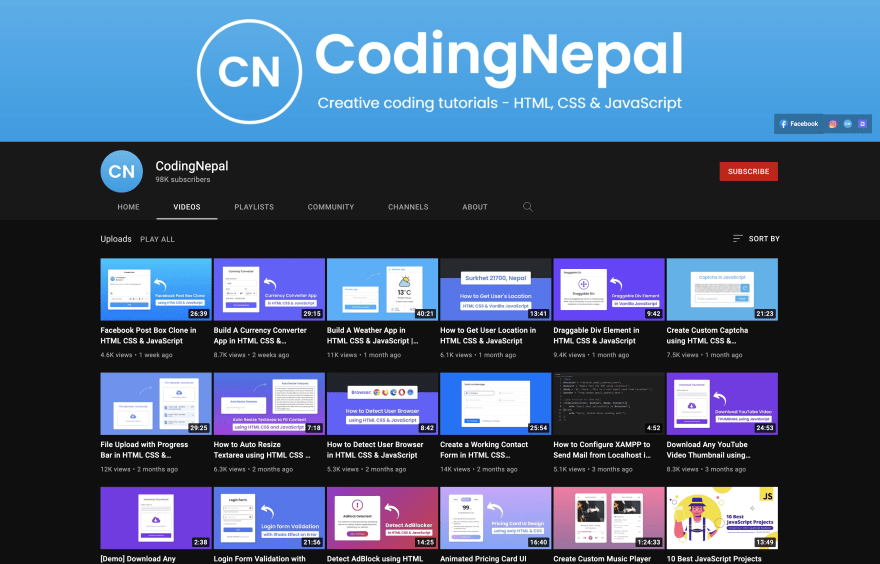
Task: Click the Uploads heading
Action: tap(116, 239)
